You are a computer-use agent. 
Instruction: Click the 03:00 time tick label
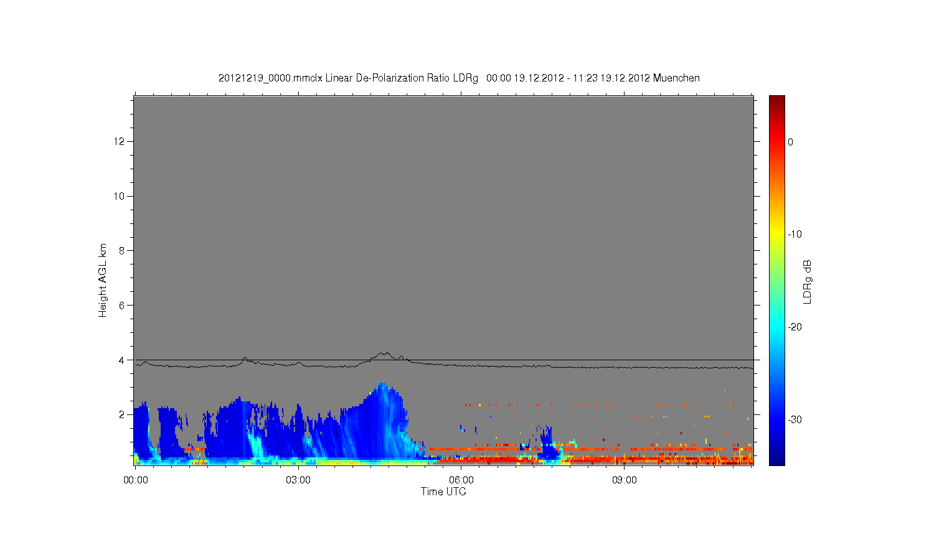pyautogui.click(x=298, y=480)
